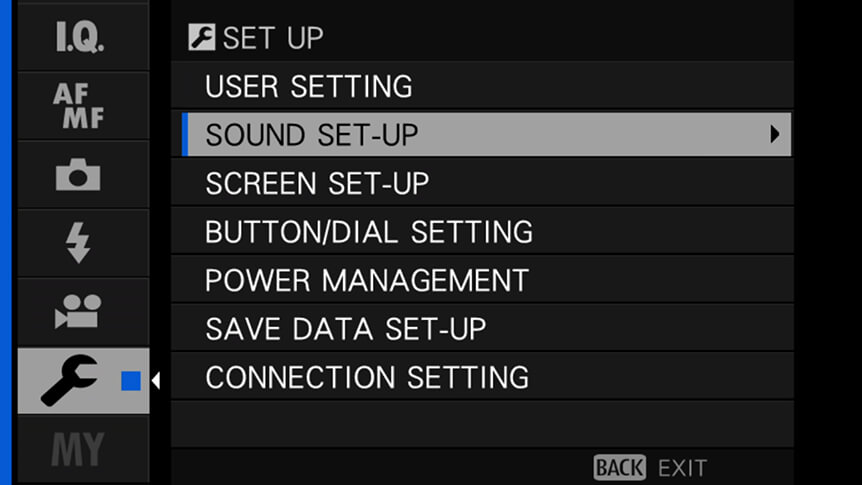Choose BUTTON/DIAL SETTING option
The image size is (862, 485).
[482, 232]
